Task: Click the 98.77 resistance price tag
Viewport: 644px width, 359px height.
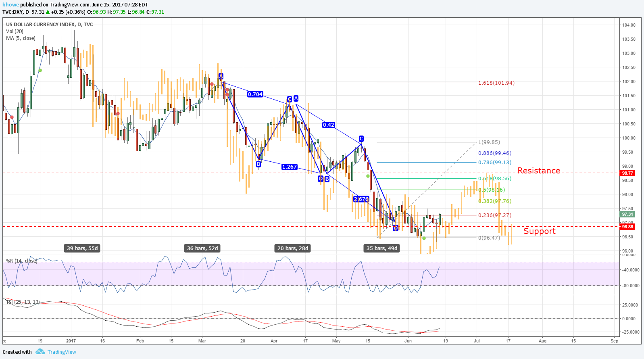Action: point(627,173)
